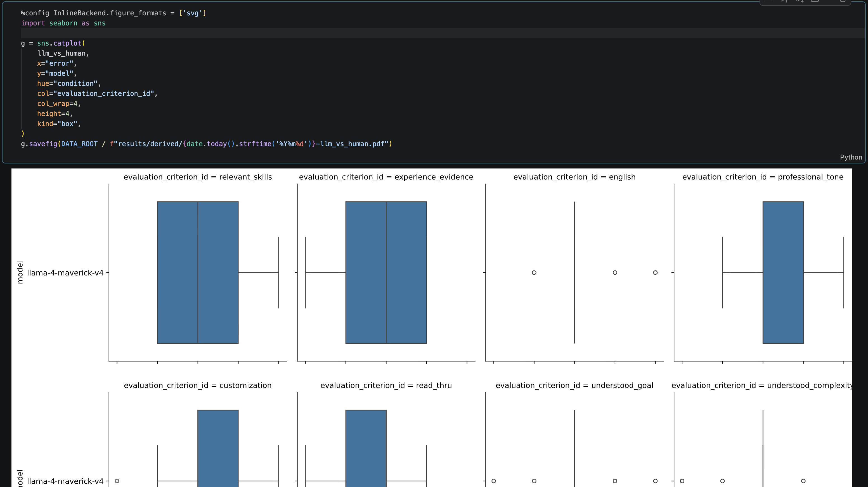This screenshot has height=487, width=868.
Task: Click the "import seaborn as sns" line
Action: click(x=63, y=23)
